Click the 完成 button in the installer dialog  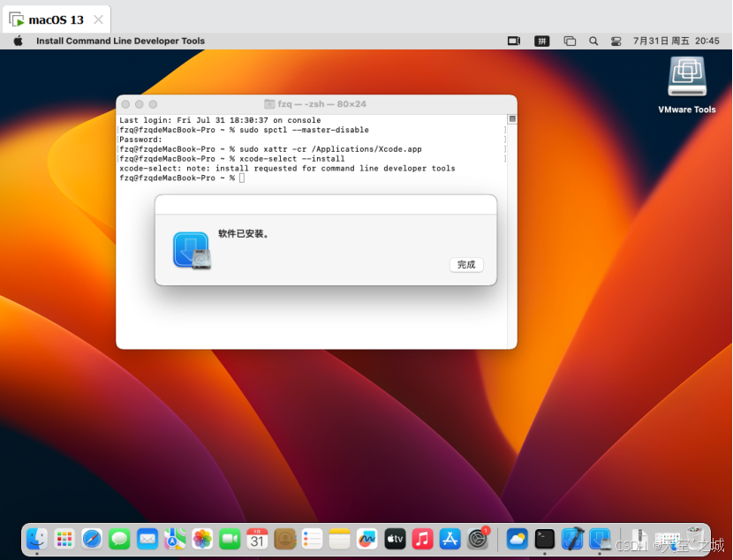pyautogui.click(x=466, y=265)
